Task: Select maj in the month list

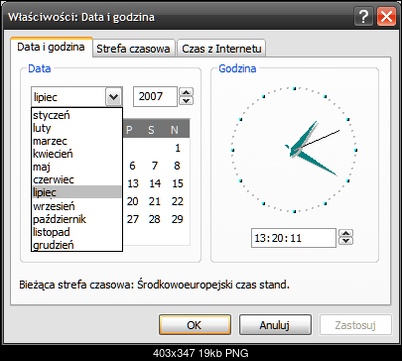Action: [x=77, y=167]
